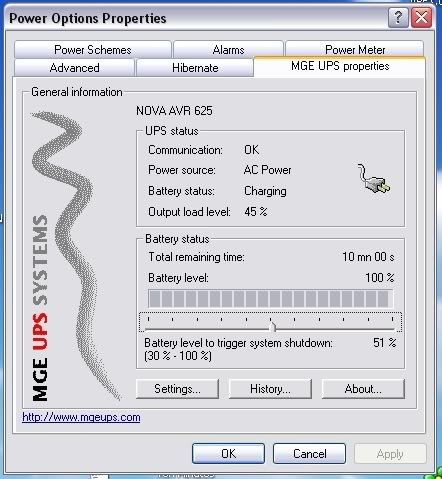442x479 pixels.
Task: Click the Power source label
Action: point(182,170)
